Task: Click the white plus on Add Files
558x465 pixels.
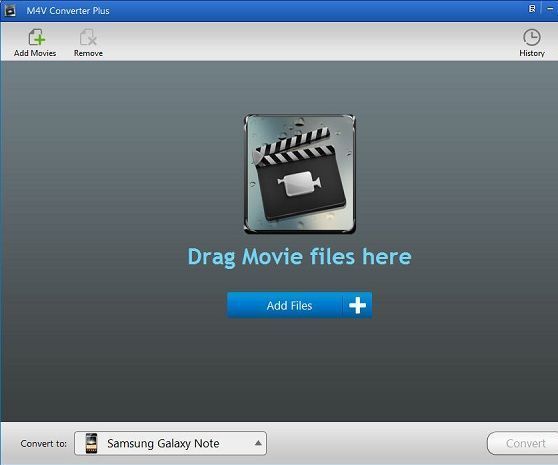Action: 357,305
